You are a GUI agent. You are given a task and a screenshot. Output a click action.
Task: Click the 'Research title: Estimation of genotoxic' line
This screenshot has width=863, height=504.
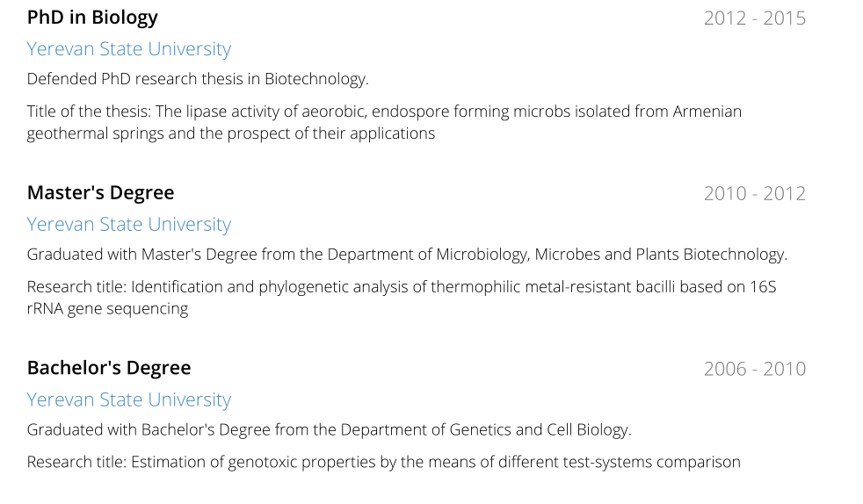pyautogui.click(x=384, y=462)
